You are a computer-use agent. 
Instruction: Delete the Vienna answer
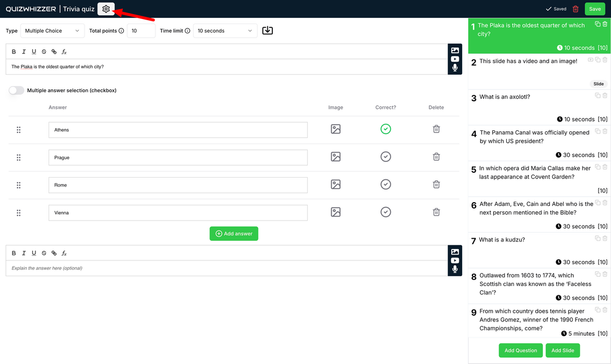coord(436,212)
